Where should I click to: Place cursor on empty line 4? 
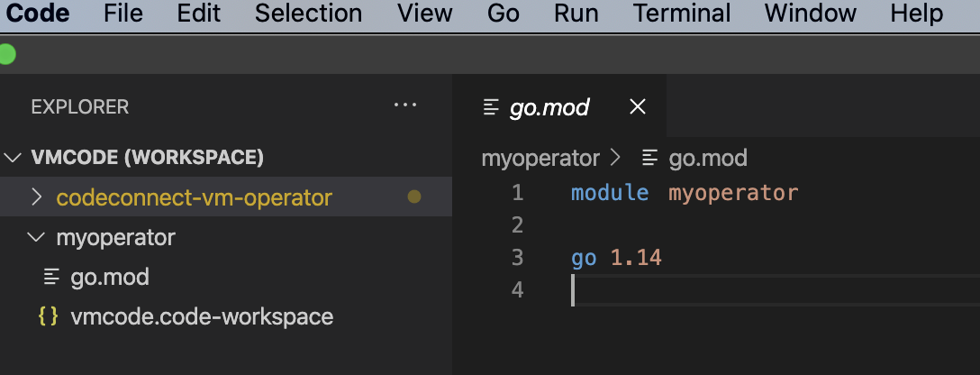pyautogui.click(x=775, y=290)
